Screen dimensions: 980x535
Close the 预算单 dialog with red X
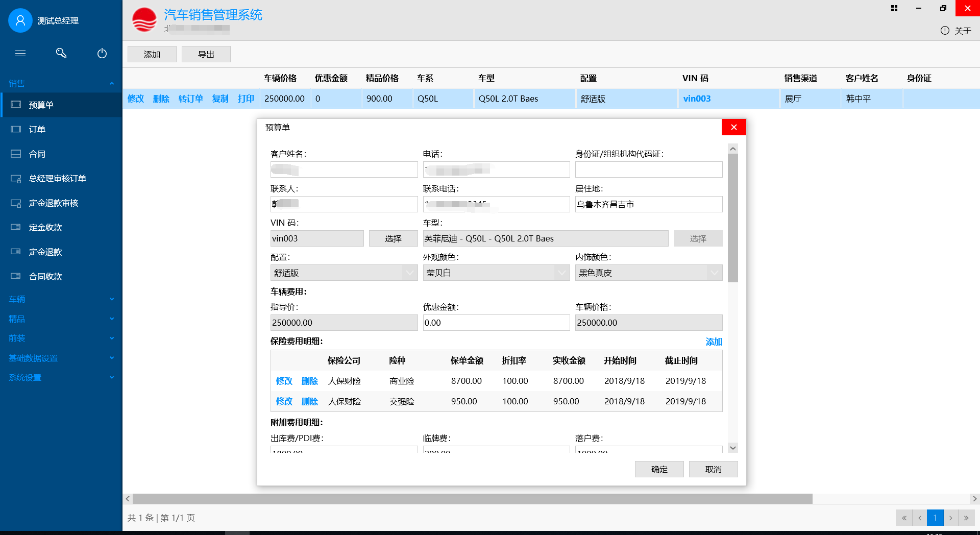733,127
